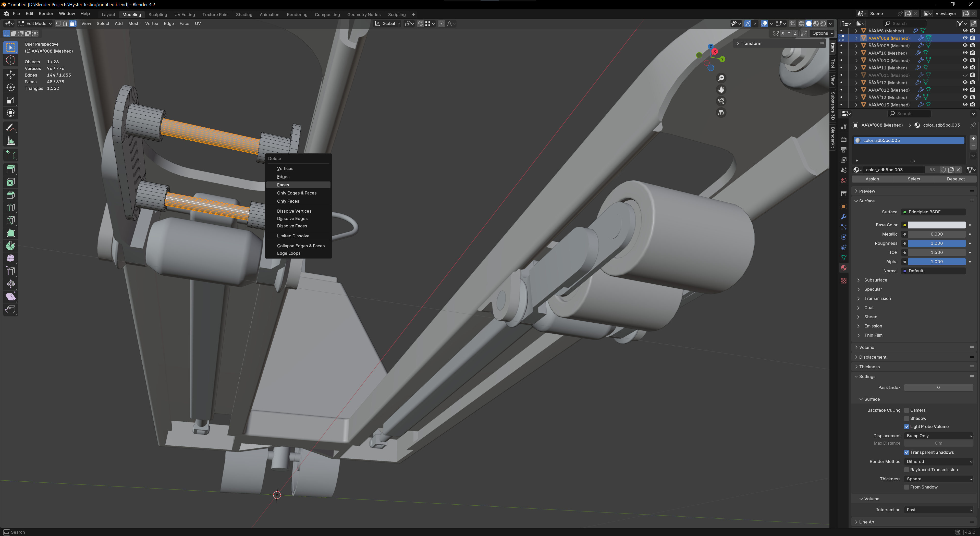
Task: Open the Edit Mode selector dropdown
Action: [x=35, y=23]
